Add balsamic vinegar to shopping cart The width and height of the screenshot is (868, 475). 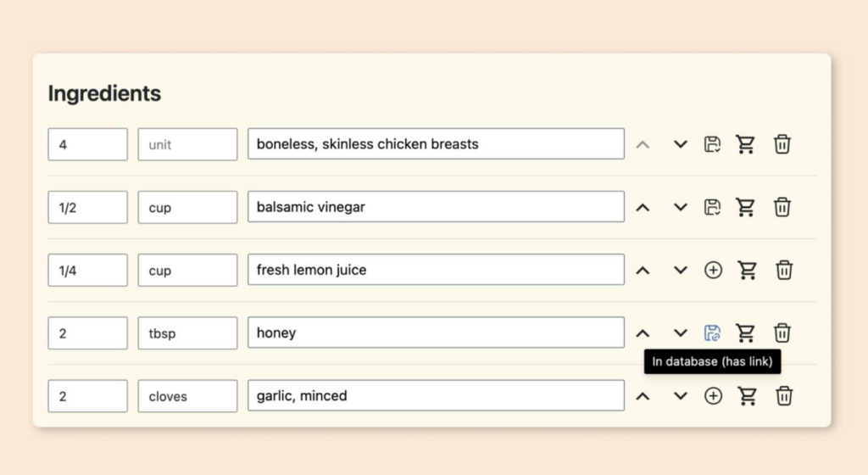pos(746,207)
